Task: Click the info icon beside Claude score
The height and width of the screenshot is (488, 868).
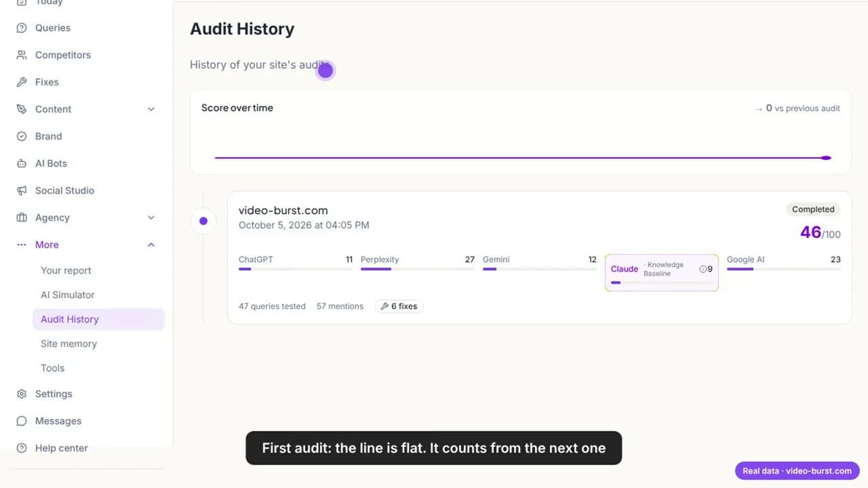Action: [703, 269]
